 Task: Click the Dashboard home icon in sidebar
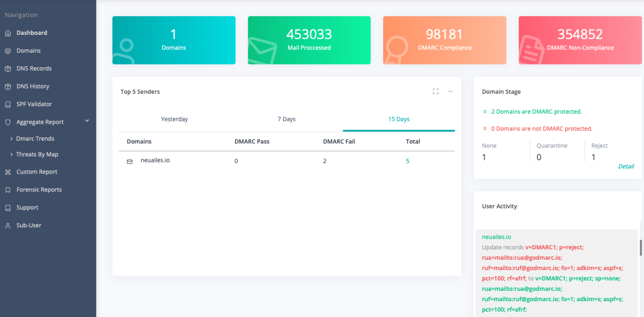8,33
